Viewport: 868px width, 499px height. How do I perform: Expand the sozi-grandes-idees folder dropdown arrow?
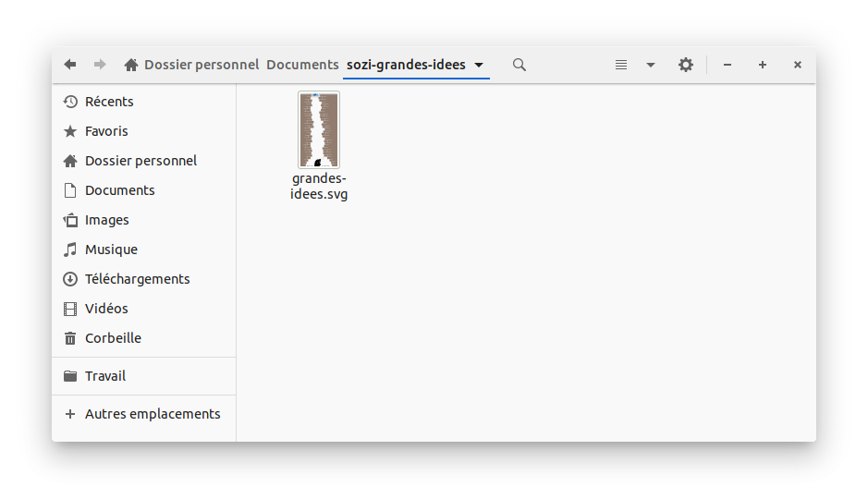(x=479, y=65)
